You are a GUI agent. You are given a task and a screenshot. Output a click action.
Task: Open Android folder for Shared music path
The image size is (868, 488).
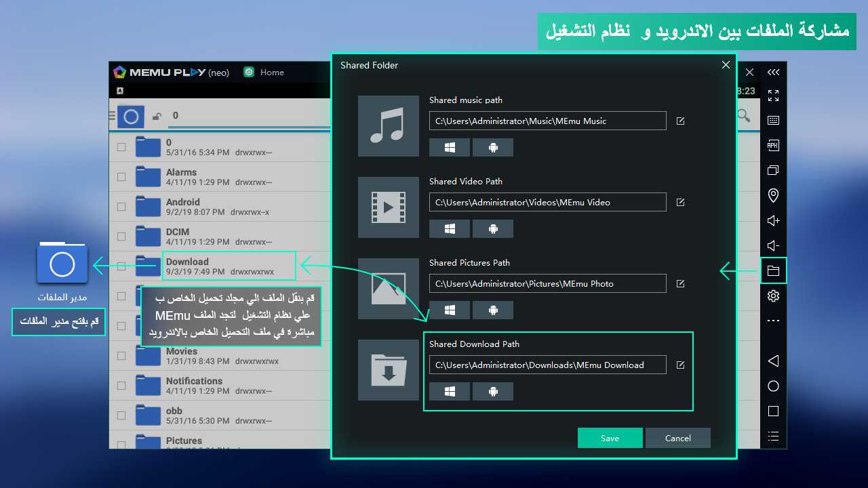pyautogui.click(x=493, y=147)
